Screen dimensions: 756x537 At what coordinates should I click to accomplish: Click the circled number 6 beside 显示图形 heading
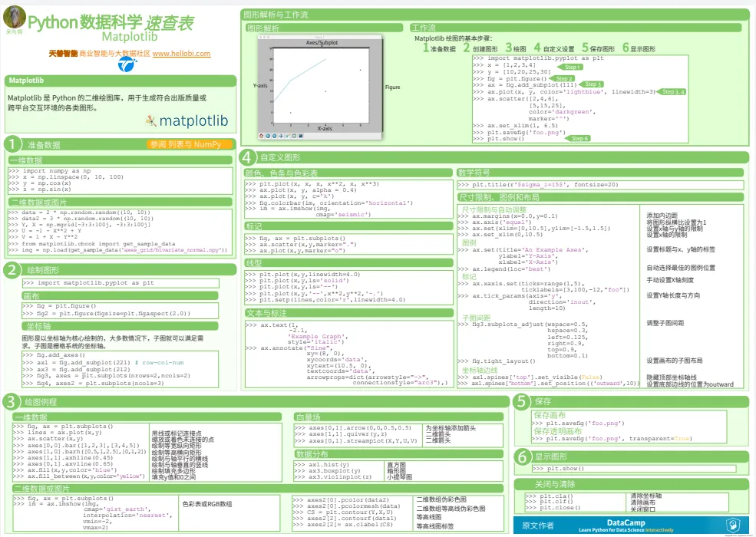pyautogui.click(x=523, y=456)
